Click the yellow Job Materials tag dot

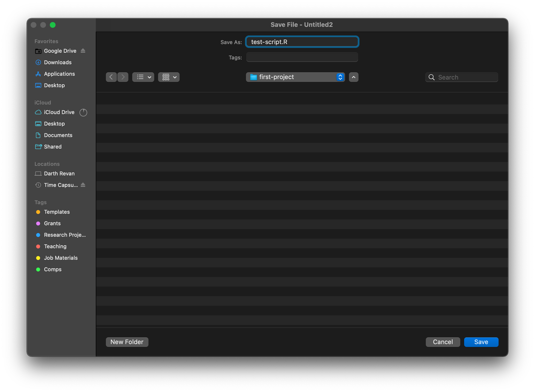pyautogui.click(x=38, y=258)
